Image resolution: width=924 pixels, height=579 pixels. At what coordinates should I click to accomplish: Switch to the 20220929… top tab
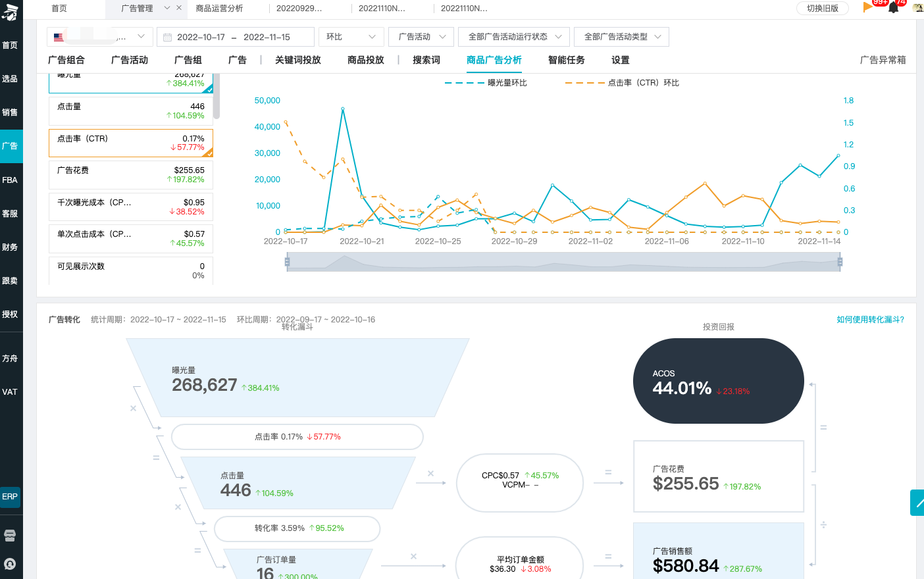point(299,8)
